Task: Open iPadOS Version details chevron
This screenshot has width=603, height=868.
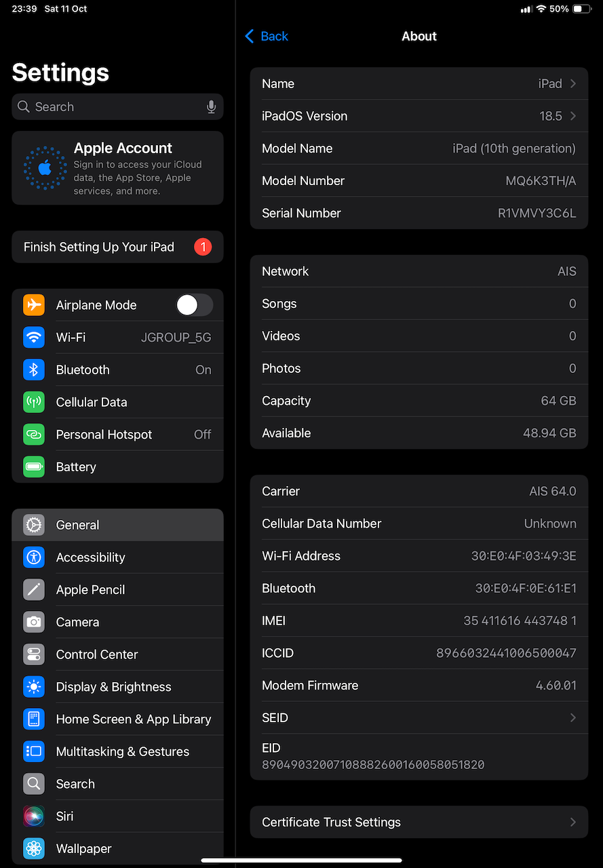Action: click(573, 116)
